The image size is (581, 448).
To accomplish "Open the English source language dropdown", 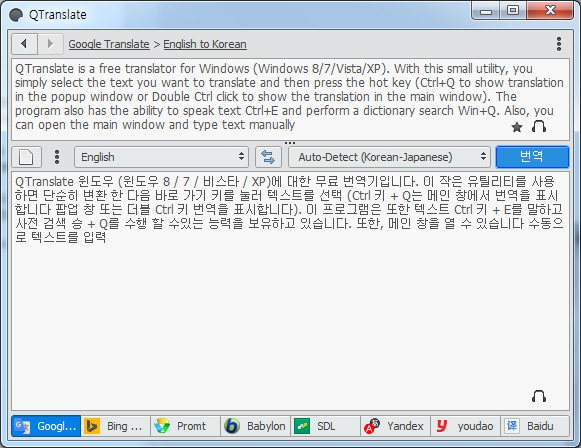I will click(x=161, y=157).
